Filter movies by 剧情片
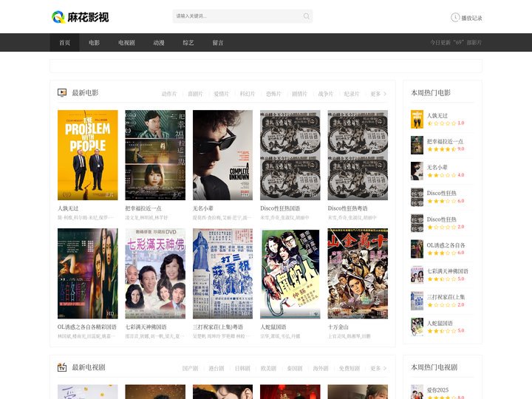This screenshot has width=532, height=399. (x=299, y=94)
